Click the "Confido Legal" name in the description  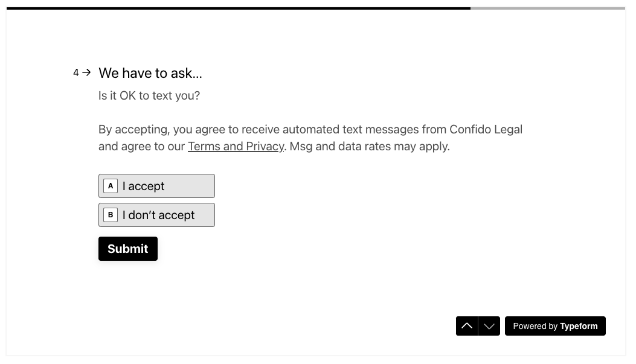tap(486, 130)
